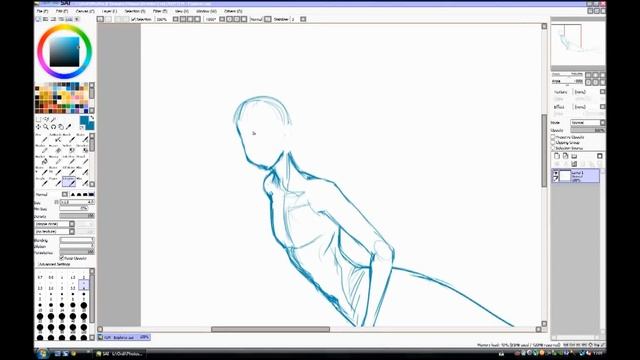Select the rotate canvas tool
The image size is (640, 360).
[53, 127]
